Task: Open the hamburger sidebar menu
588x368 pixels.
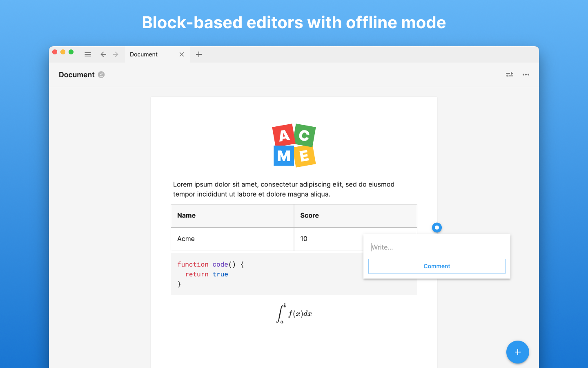Action: (x=88, y=54)
